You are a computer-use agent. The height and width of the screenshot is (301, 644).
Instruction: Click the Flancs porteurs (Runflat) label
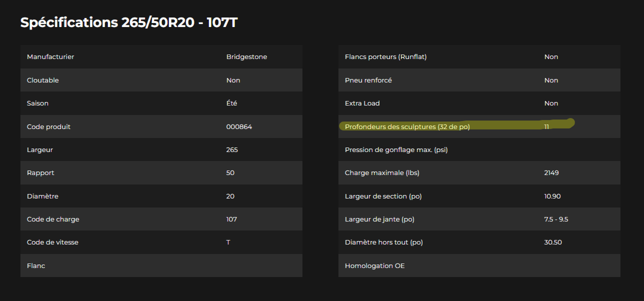(x=385, y=57)
